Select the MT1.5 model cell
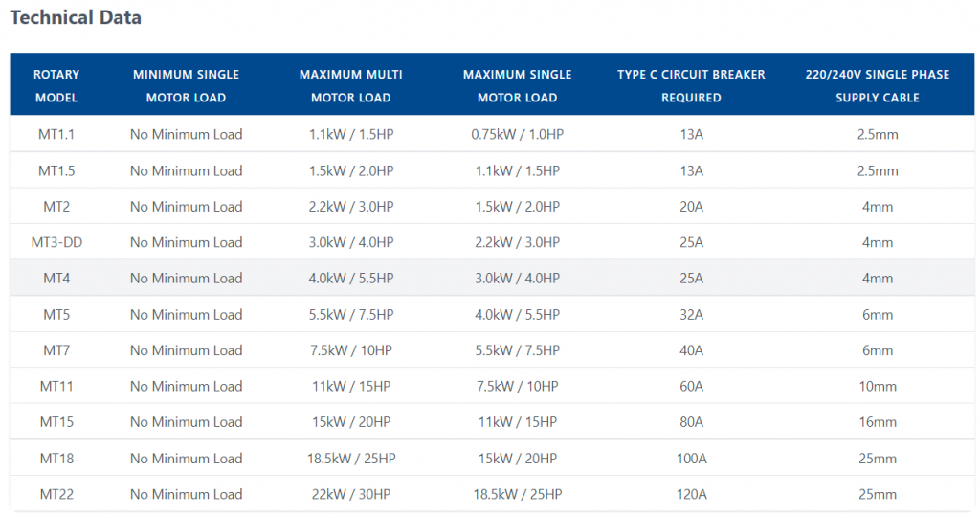The width and height of the screenshot is (980, 517). (56, 170)
